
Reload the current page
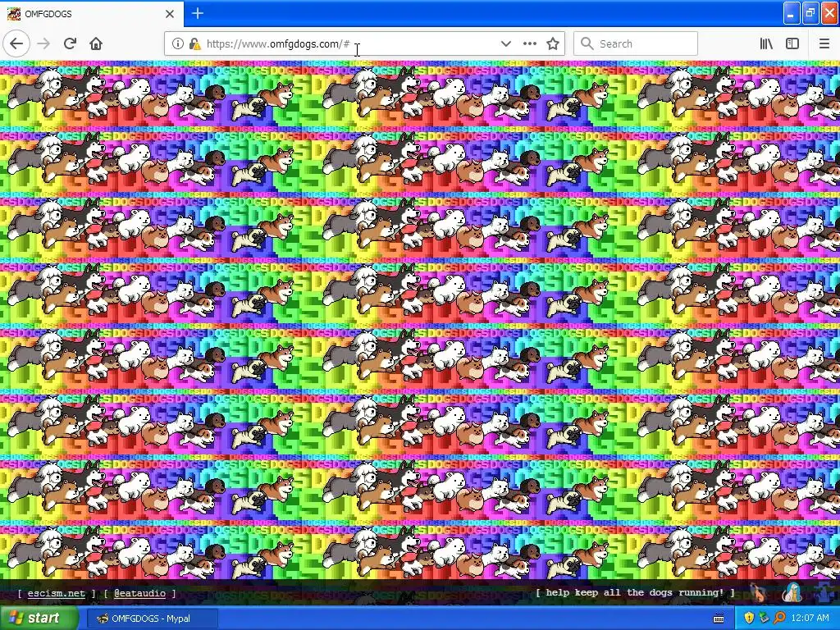click(x=70, y=43)
